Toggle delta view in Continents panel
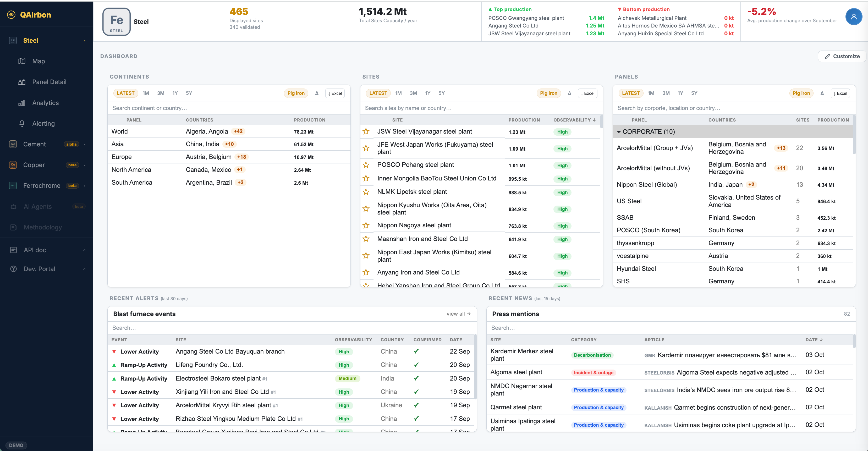 [317, 93]
